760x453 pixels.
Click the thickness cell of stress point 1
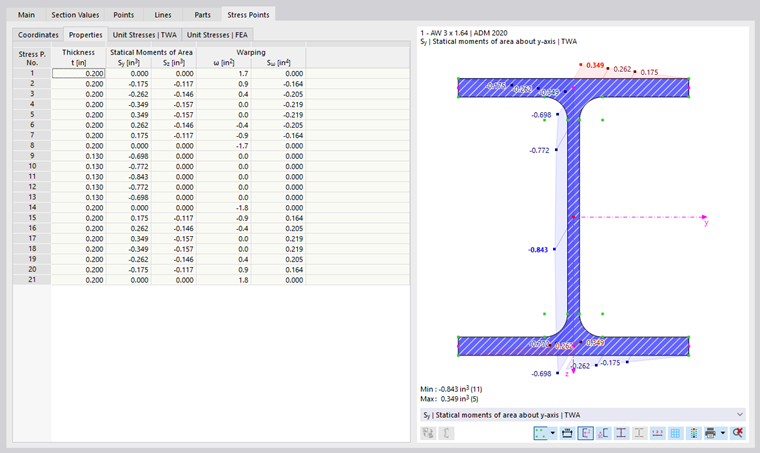click(79, 74)
